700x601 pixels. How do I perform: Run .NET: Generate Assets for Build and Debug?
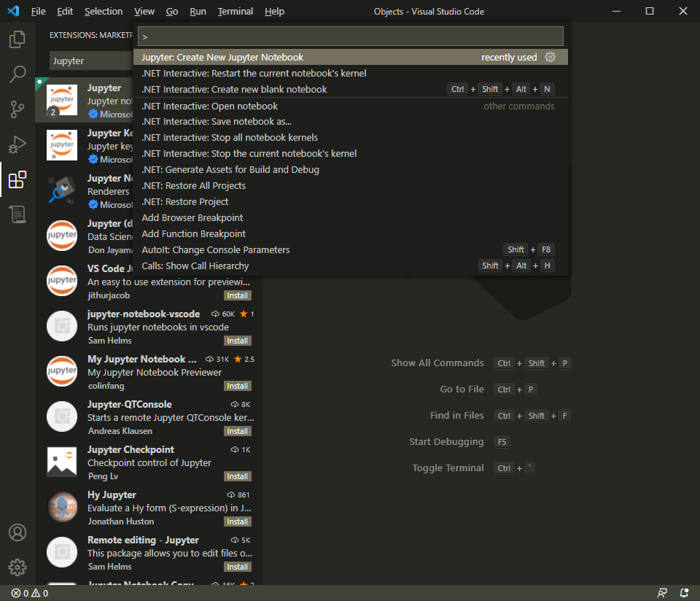point(351,170)
